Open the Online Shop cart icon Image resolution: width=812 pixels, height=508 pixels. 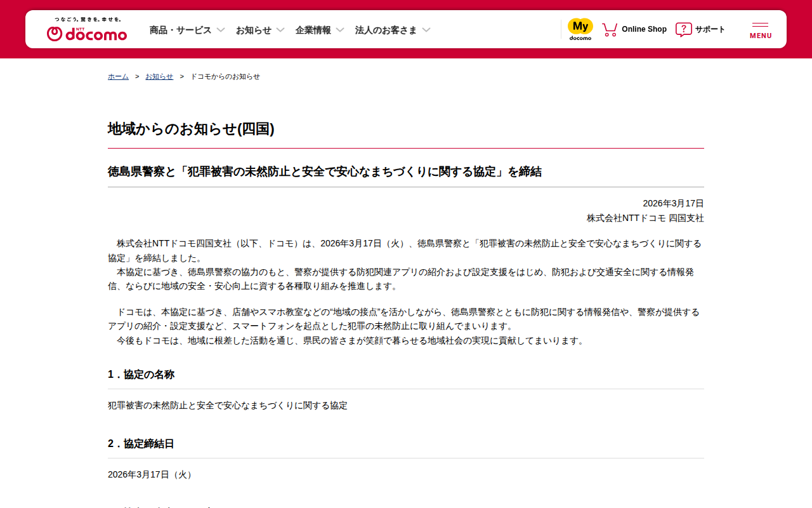pyautogui.click(x=610, y=29)
